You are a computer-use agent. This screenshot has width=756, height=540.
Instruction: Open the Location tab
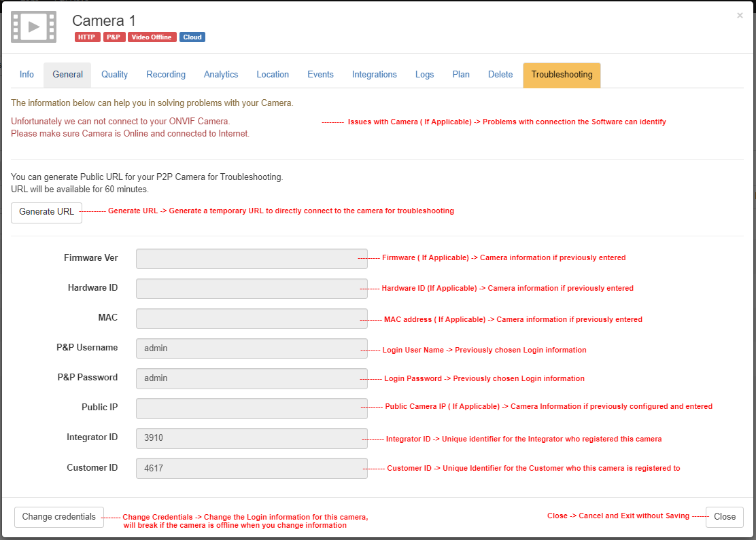point(273,75)
